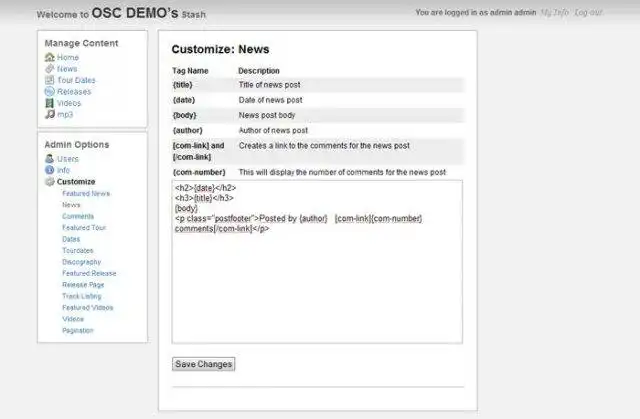Open News under Manage Content
The height and width of the screenshot is (419, 640).
[x=67, y=69]
